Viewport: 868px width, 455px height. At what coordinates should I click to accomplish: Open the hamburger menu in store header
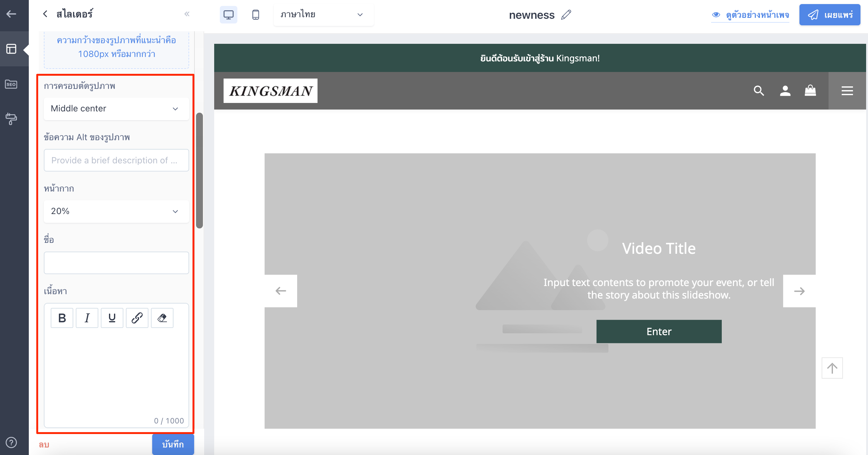pos(847,91)
